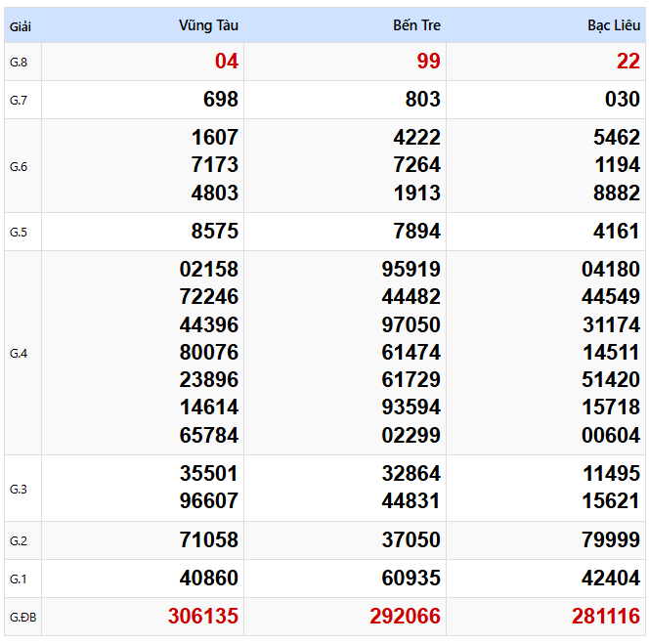The width and height of the screenshot is (649, 644).
Task: Click 93594 in the Bến Tre column
Action: 411,408
